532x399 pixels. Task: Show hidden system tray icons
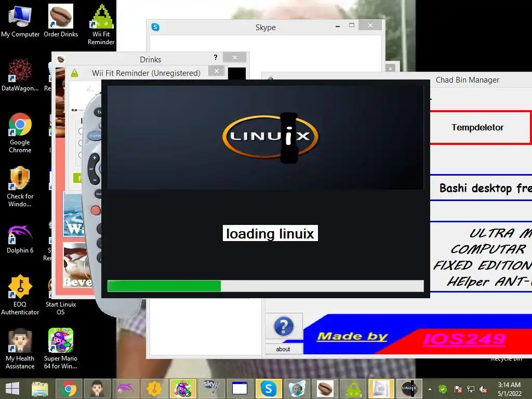[430, 389]
